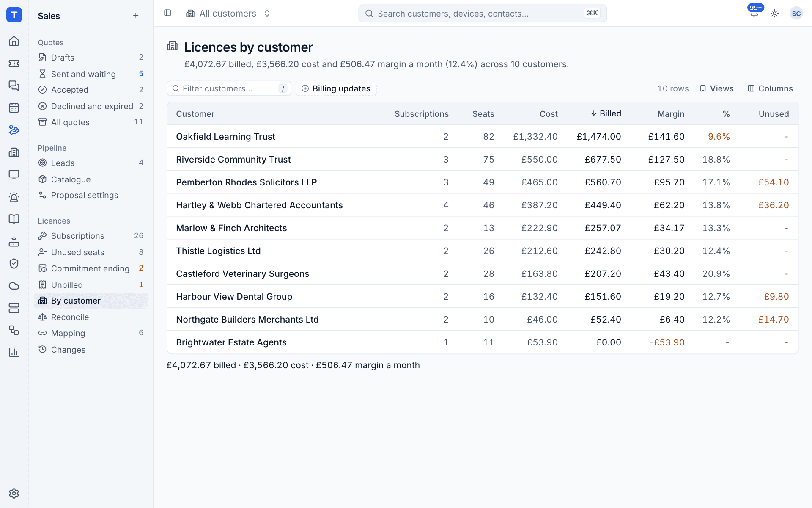812x508 pixels.
Task: Open the cloud icon in left rail
Action: tap(14, 286)
